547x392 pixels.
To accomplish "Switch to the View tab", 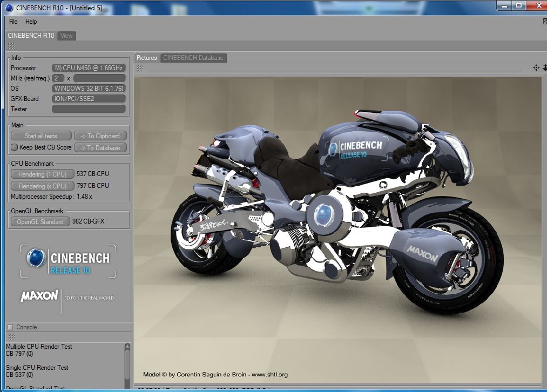I will (x=66, y=36).
